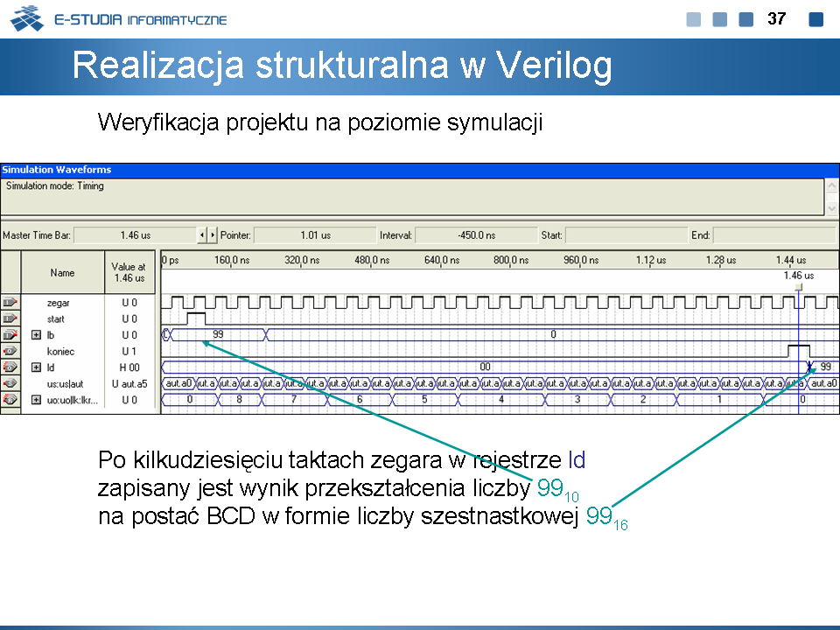Click the start pulse in waveform
The image size is (840, 630).
196,318
